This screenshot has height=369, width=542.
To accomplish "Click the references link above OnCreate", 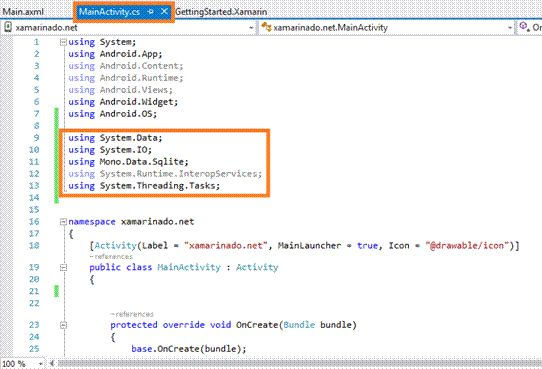I will coord(132,314).
